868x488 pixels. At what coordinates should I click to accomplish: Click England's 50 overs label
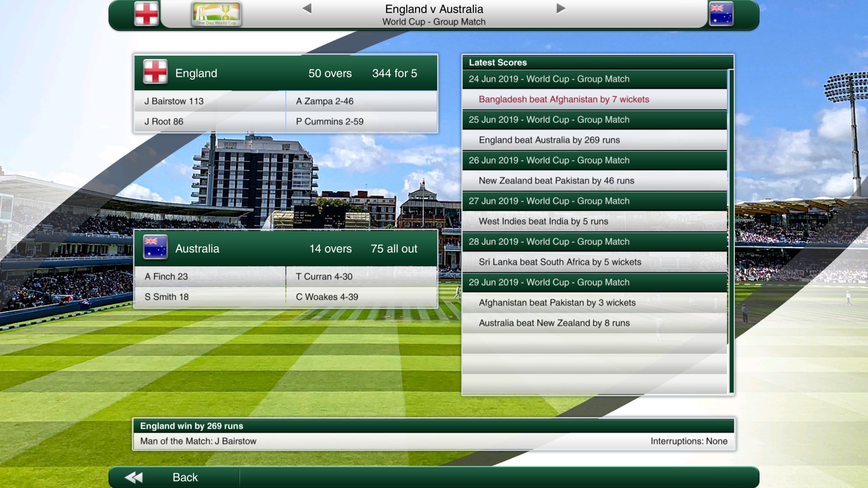(x=330, y=73)
